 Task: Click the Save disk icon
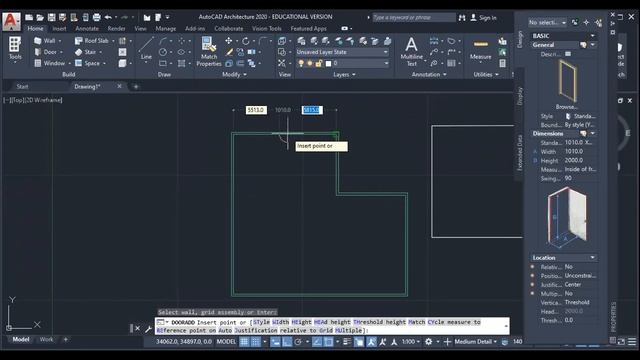pyautogui.click(x=51, y=17)
